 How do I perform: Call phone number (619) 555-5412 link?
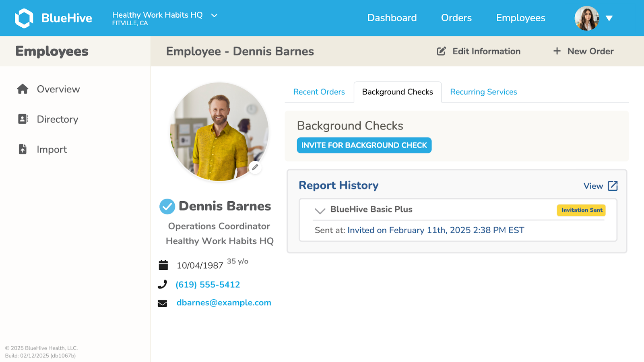pos(208,284)
